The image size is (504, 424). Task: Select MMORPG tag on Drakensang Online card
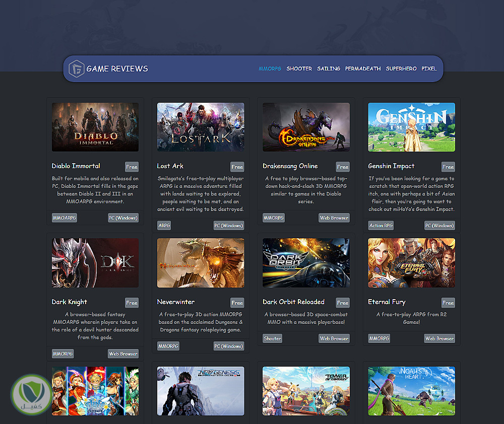(274, 218)
